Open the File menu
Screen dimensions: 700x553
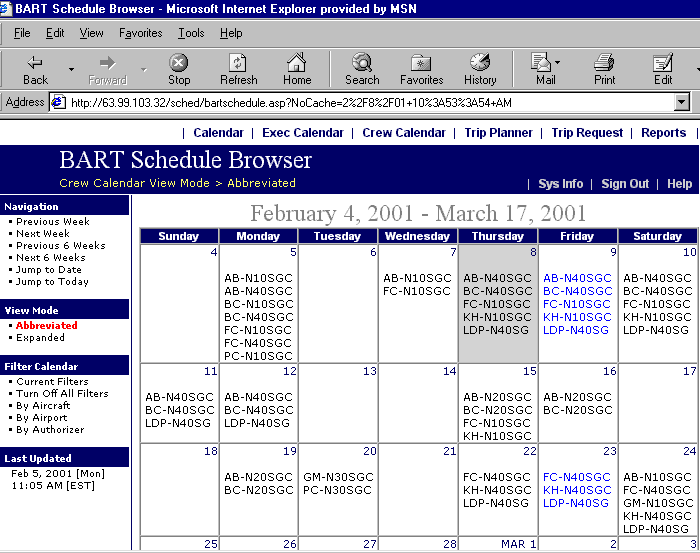point(22,33)
